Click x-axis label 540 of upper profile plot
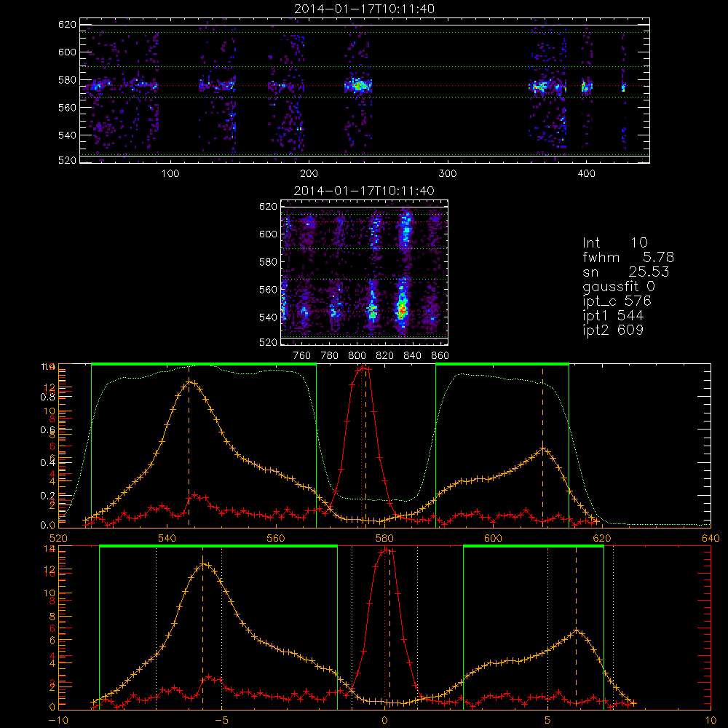The image size is (728, 728). click(x=167, y=538)
